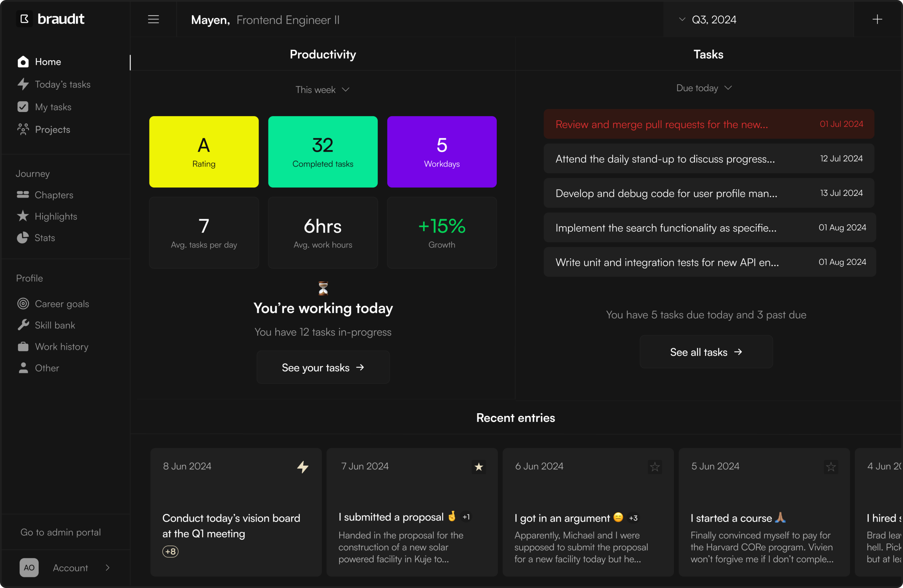Image resolution: width=903 pixels, height=588 pixels.
Task: Click the Stats pie chart icon
Action: (x=23, y=238)
